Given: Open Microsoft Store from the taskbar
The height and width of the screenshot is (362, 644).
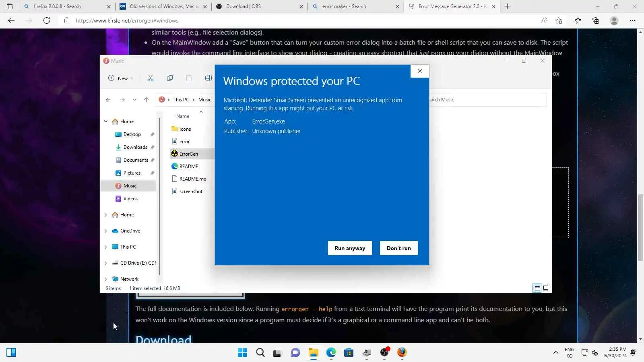Looking at the screenshot, I should point(349,353).
